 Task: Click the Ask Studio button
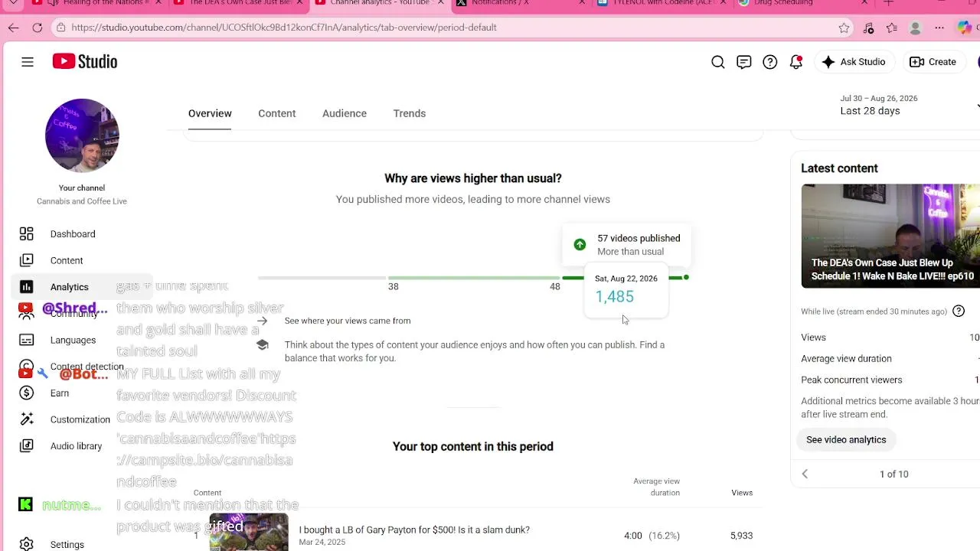coord(853,62)
